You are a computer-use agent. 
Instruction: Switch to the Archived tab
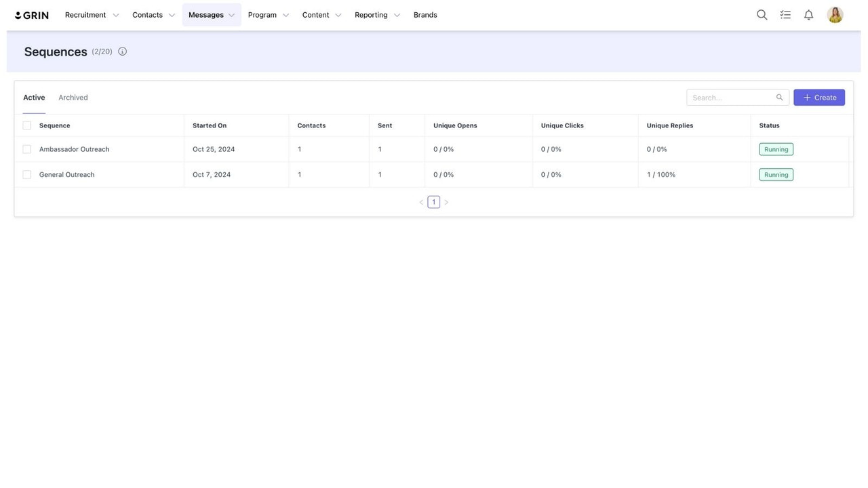tap(73, 96)
